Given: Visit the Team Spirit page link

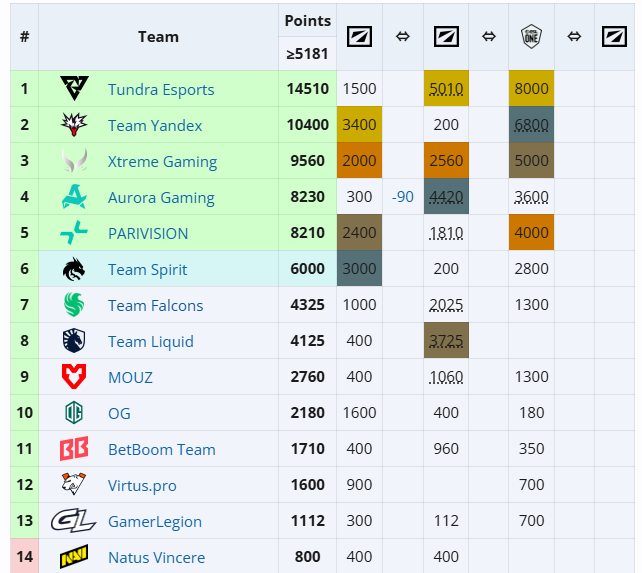Looking at the screenshot, I should pos(147,270).
